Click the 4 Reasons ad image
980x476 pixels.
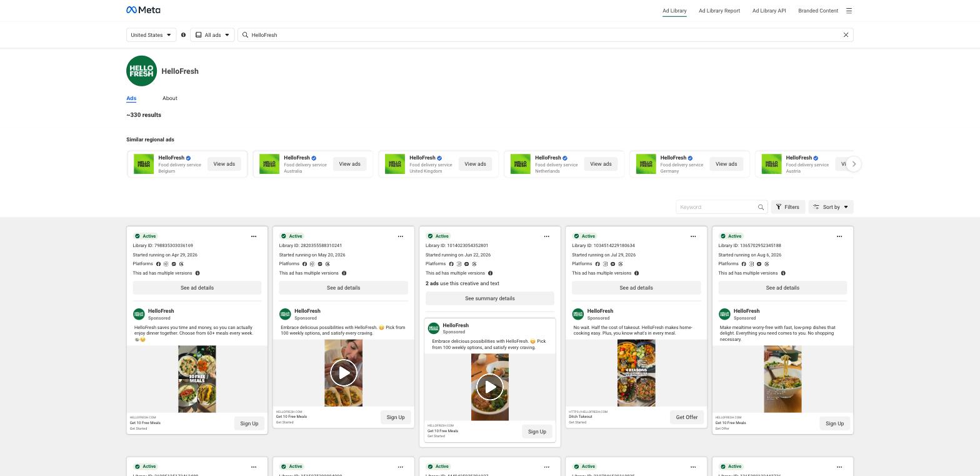tap(636, 373)
